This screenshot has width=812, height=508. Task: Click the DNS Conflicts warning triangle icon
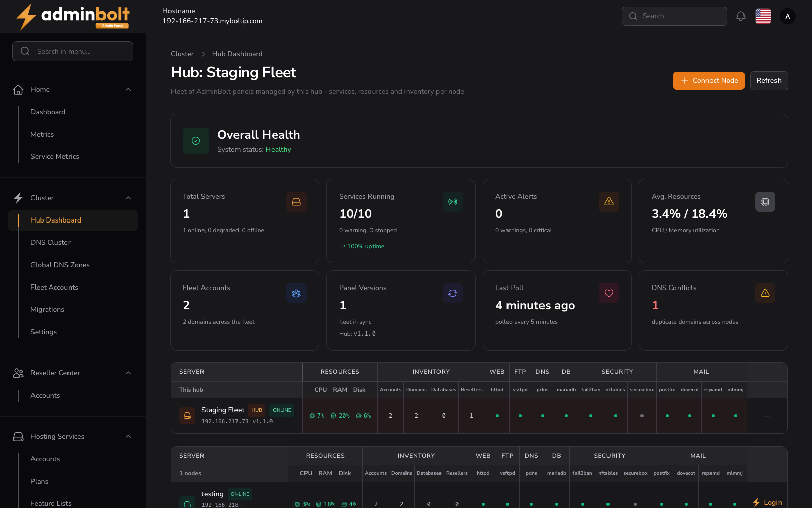pos(765,293)
